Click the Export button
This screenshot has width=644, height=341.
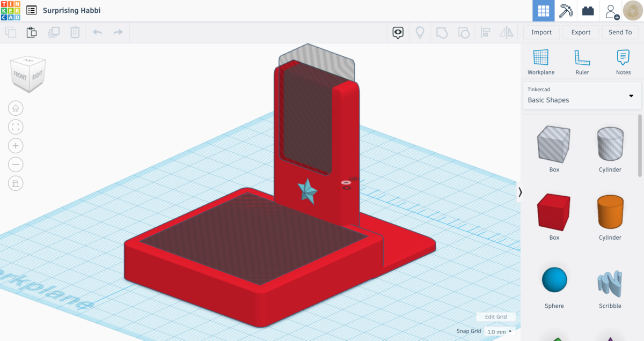click(x=581, y=32)
